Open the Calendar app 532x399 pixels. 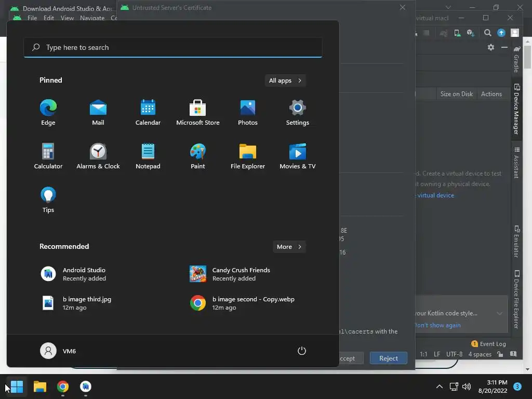point(148,113)
